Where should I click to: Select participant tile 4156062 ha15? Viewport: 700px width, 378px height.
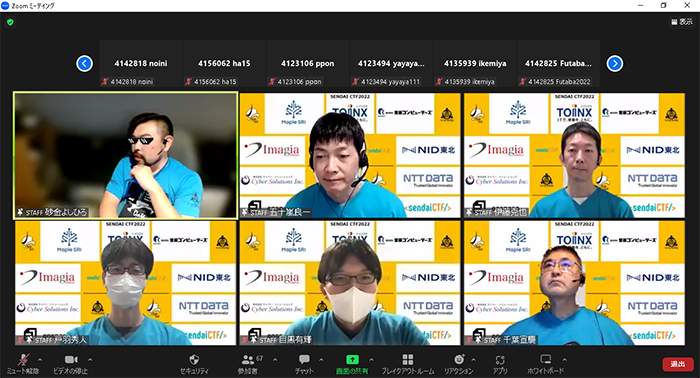224,63
